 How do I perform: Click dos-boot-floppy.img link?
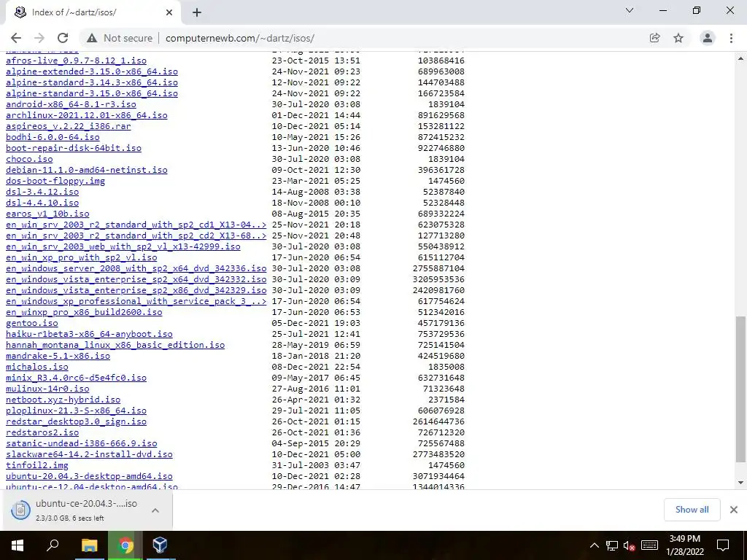pos(55,181)
